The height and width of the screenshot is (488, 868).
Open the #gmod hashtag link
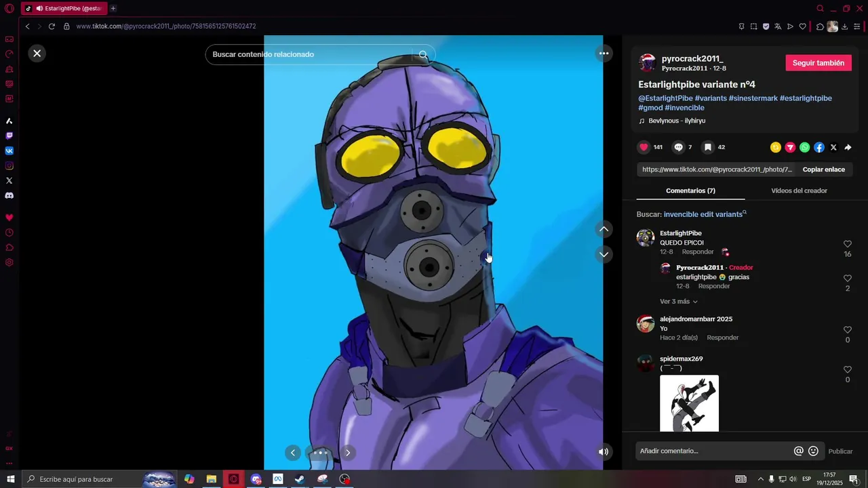click(x=650, y=108)
